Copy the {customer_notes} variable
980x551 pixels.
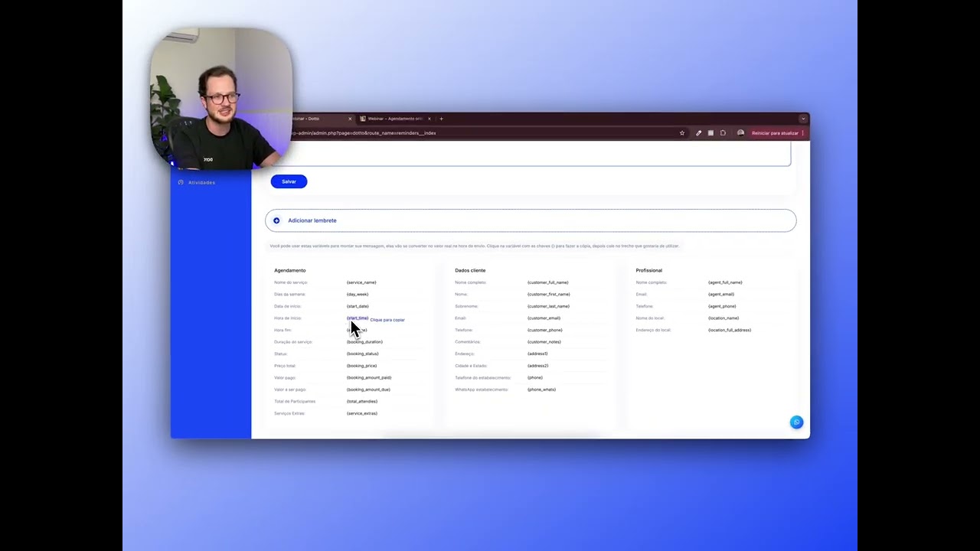pyautogui.click(x=544, y=342)
